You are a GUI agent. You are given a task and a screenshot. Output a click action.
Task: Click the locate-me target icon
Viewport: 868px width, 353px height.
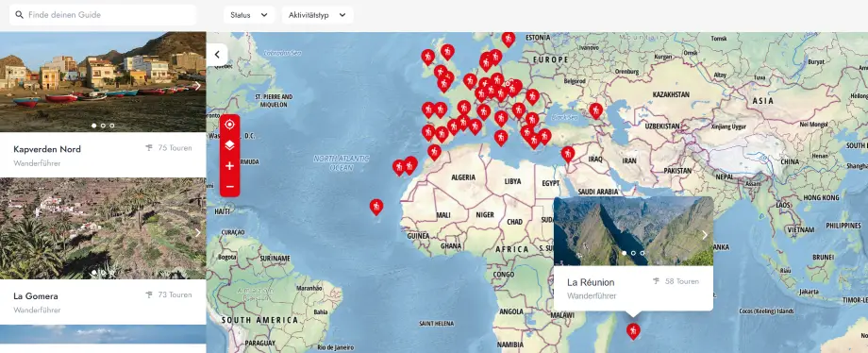tap(229, 125)
